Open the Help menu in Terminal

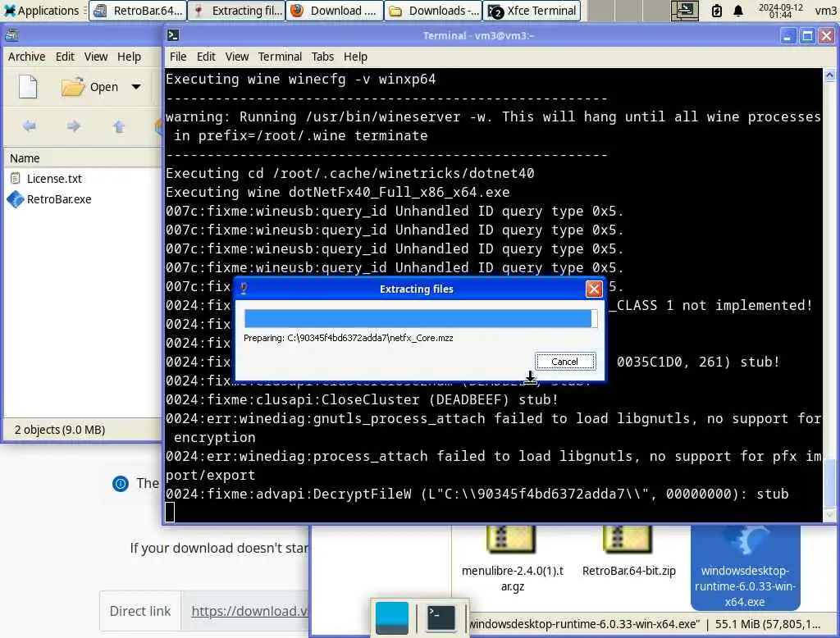pyautogui.click(x=355, y=57)
